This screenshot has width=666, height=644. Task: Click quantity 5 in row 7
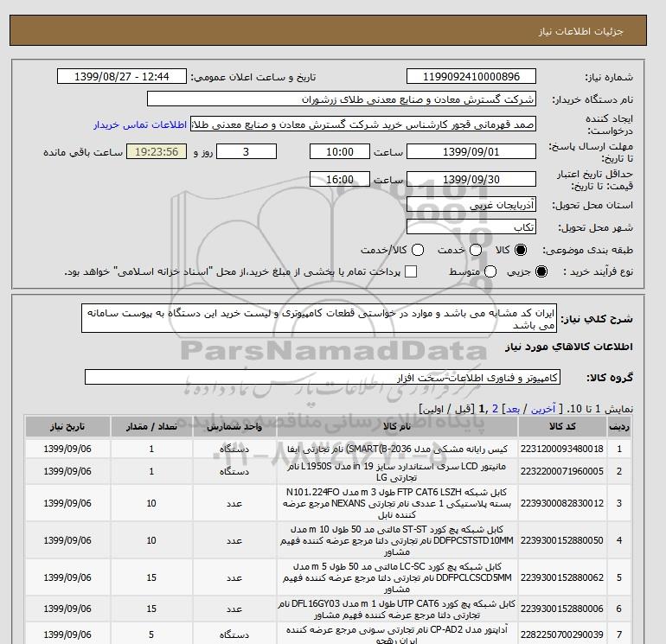pos(151,634)
